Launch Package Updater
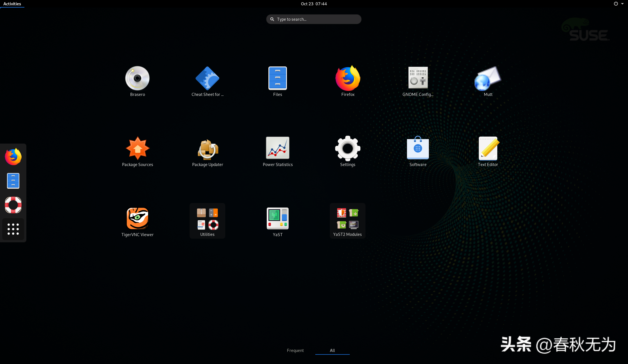This screenshot has width=628, height=364. coord(208,148)
